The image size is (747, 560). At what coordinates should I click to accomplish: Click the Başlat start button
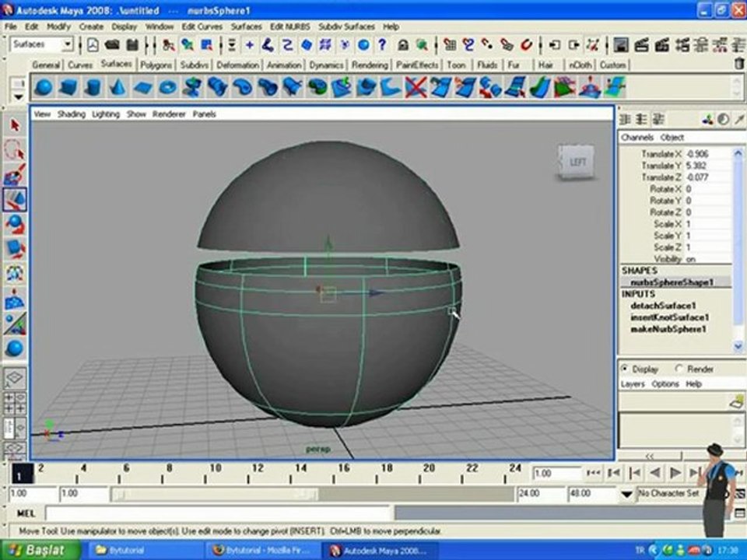40,550
